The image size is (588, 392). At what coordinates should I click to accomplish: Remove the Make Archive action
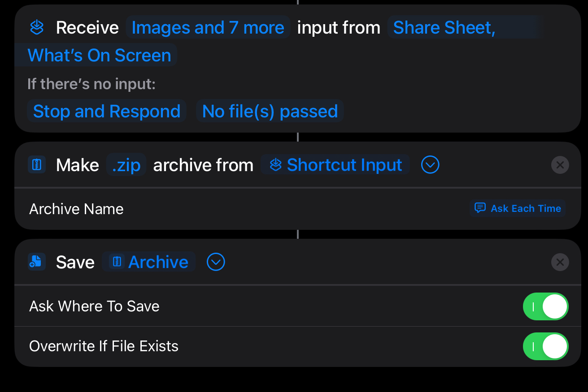[x=560, y=165]
